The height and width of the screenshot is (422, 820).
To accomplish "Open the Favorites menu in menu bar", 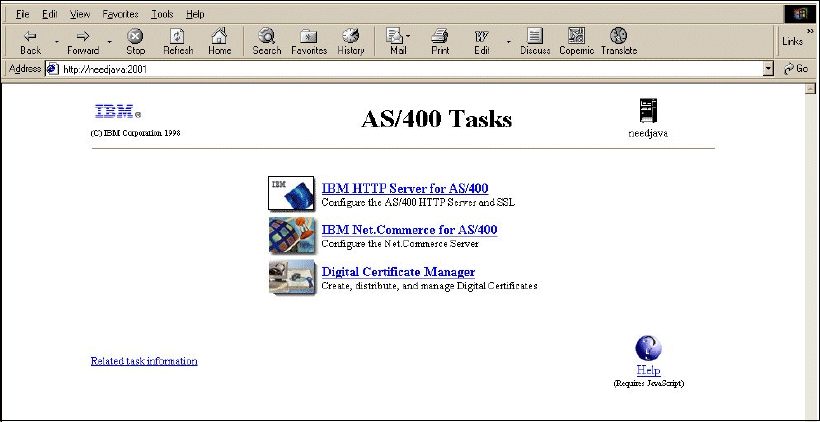I will 120,14.
